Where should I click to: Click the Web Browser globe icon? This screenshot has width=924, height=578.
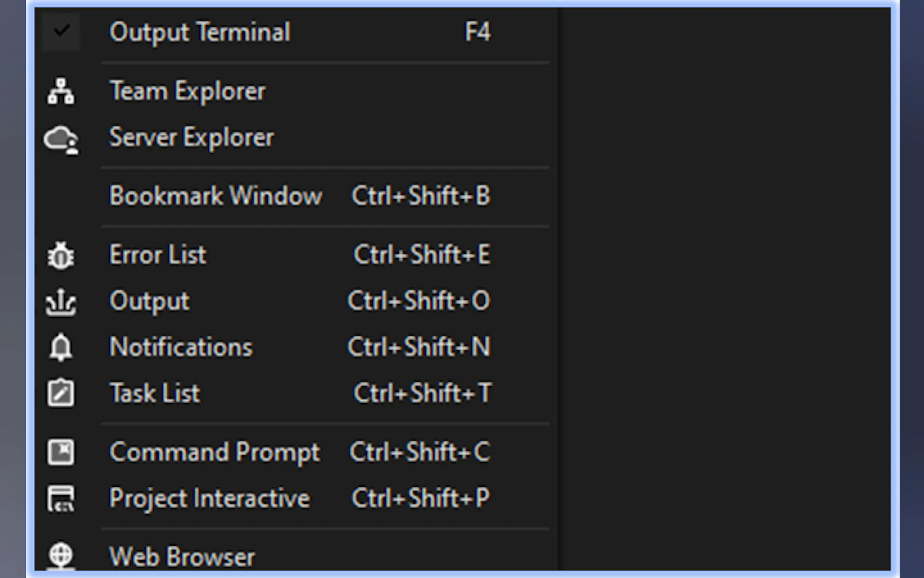pos(61,556)
